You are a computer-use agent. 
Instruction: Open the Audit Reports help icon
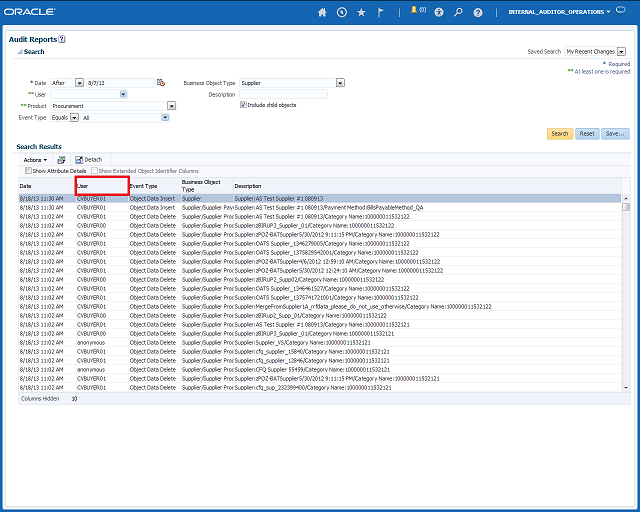pyautogui.click(x=62, y=39)
